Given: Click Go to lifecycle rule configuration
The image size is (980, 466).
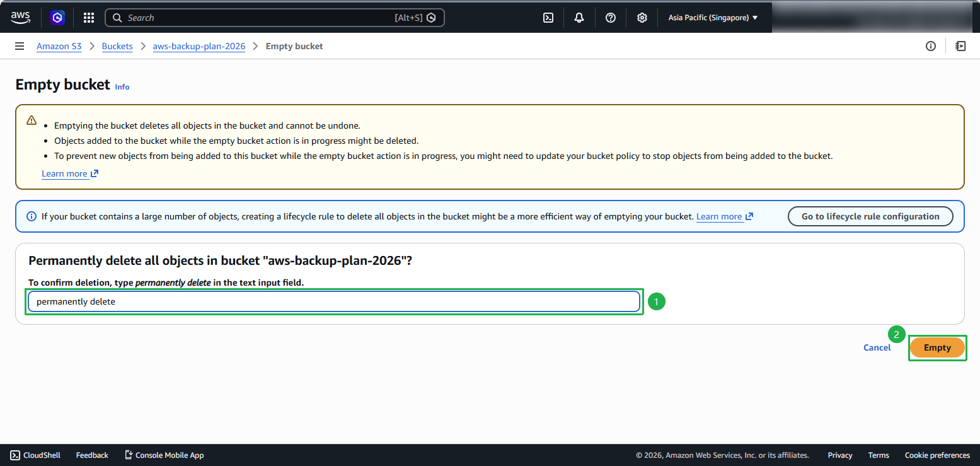Looking at the screenshot, I should click(870, 216).
